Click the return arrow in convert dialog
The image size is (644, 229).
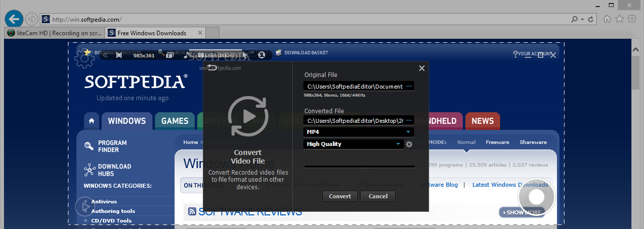click(212, 67)
